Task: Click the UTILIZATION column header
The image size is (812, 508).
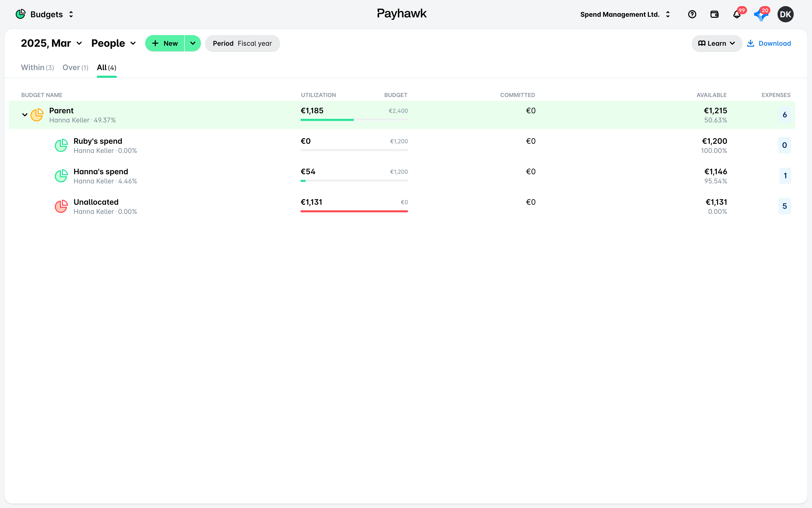Action: [x=318, y=95]
